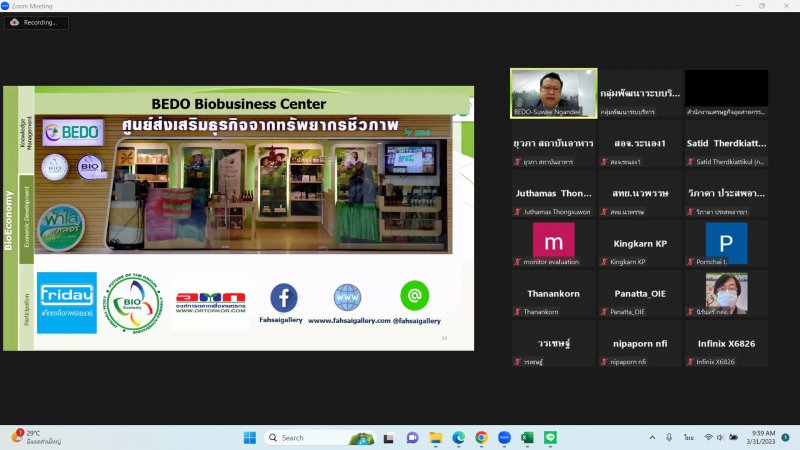Image resolution: width=800 pixels, height=450 pixels.
Task: Launch Microsoft Edge from the taskbar
Action: pos(458,438)
